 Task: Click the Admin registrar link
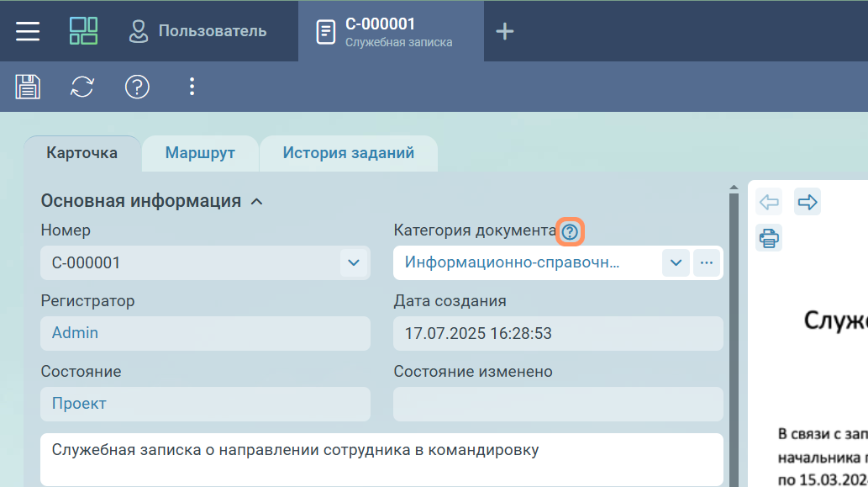(x=75, y=333)
